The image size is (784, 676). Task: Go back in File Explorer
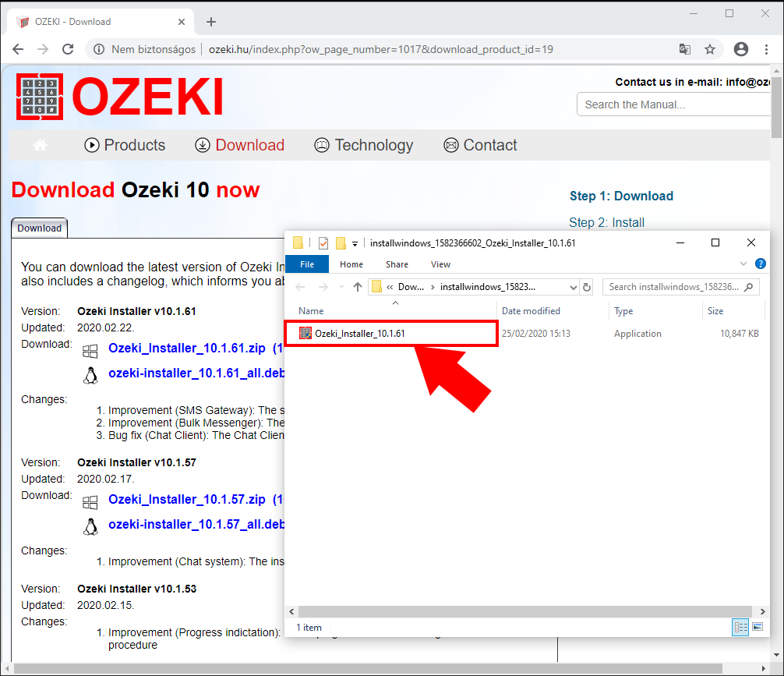(301, 287)
